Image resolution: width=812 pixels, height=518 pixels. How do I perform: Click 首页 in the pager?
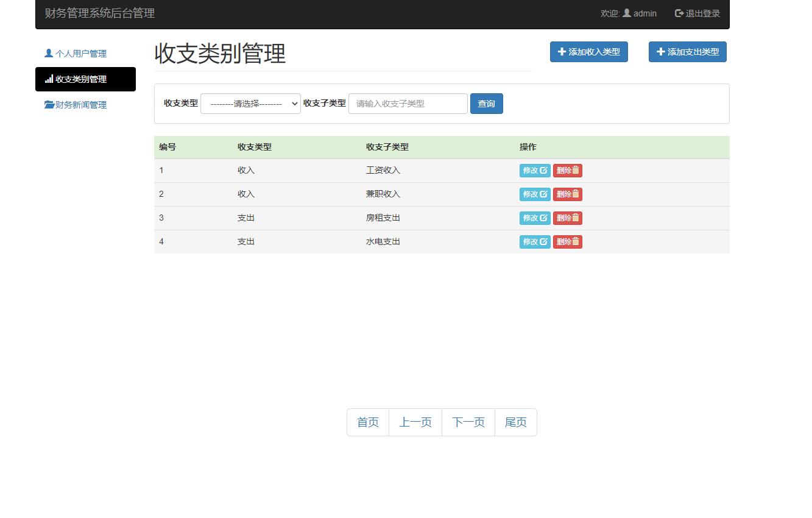(x=367, y=422)
